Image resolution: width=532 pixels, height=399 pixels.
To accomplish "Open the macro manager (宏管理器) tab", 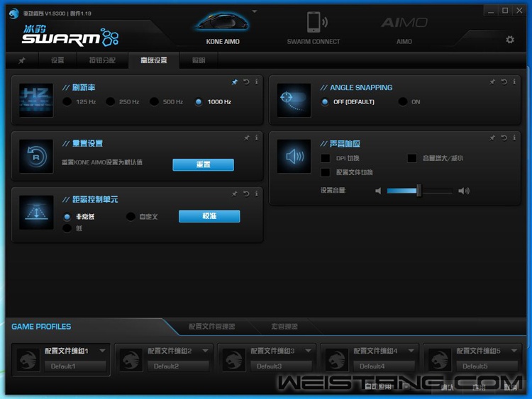I will click(284, 327).
